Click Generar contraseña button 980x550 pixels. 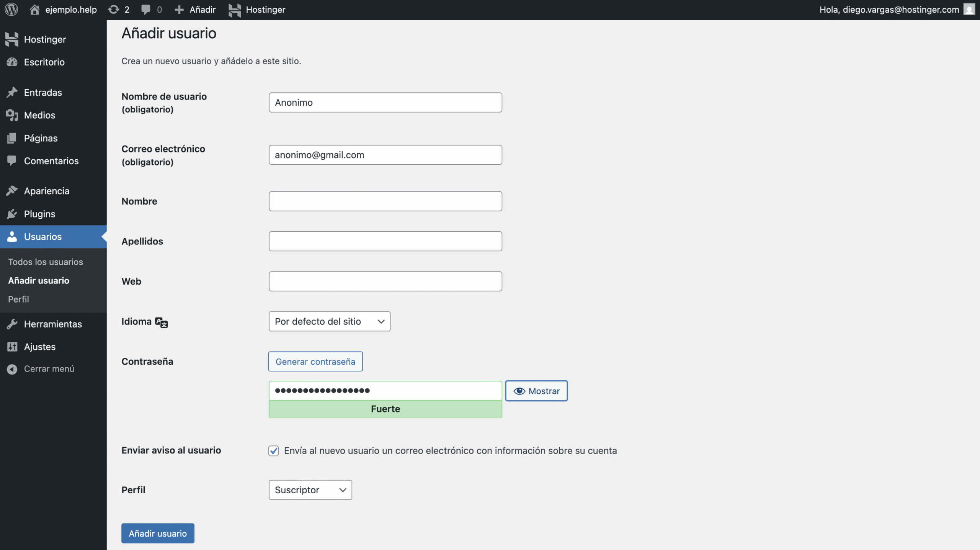tap(315, 362)
